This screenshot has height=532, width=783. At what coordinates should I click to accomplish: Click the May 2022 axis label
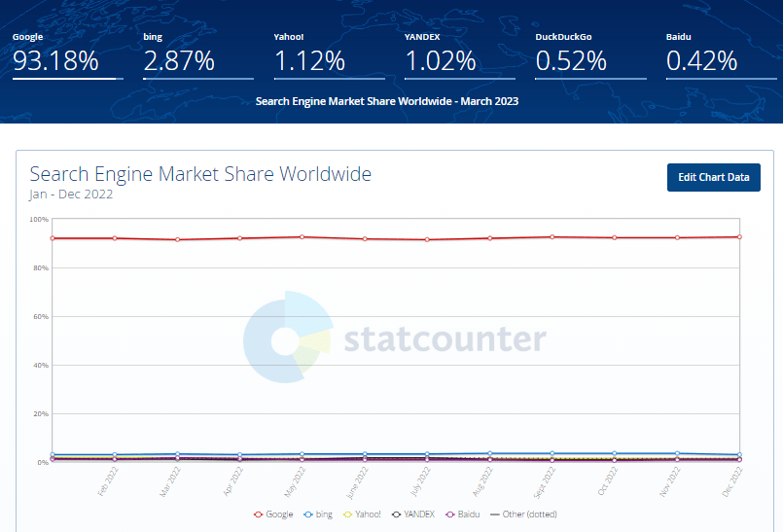click(x=295, y=481)
